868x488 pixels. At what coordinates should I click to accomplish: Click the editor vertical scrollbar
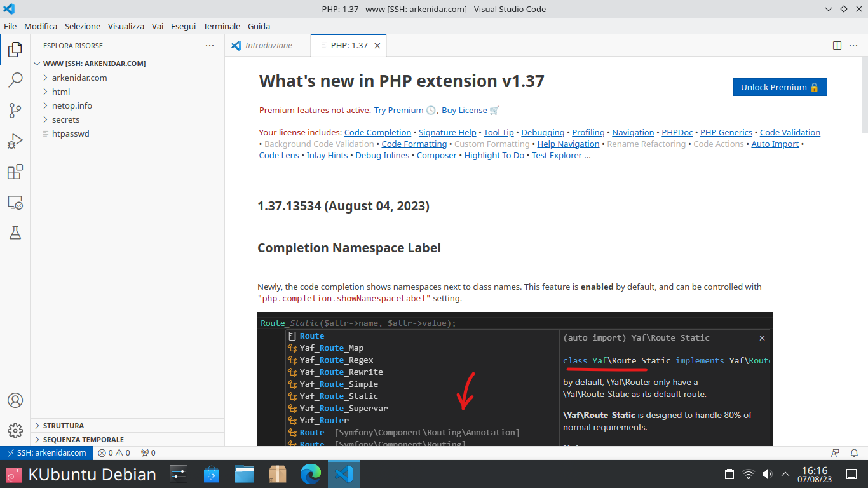pos(864,95)
